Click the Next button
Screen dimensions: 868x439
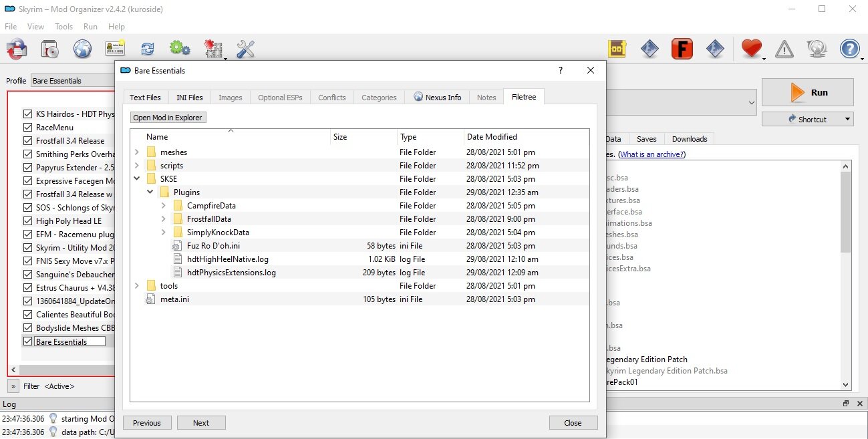tap(201, 422)
